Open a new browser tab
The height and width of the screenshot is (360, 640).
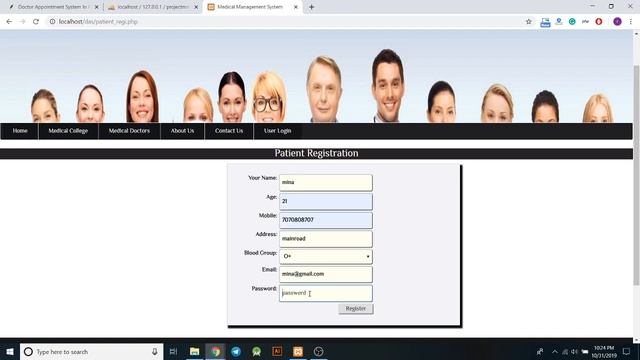(x=311, y=7)
